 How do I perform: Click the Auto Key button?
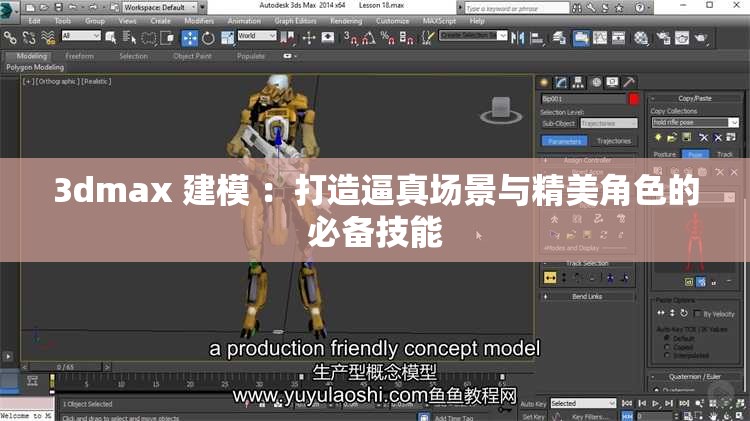(x=533, y=404)
